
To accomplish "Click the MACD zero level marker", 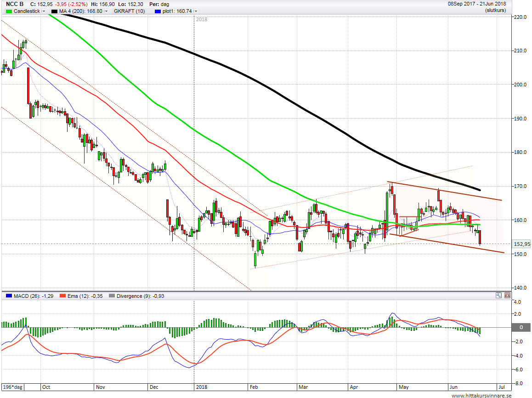I will 521,327.
